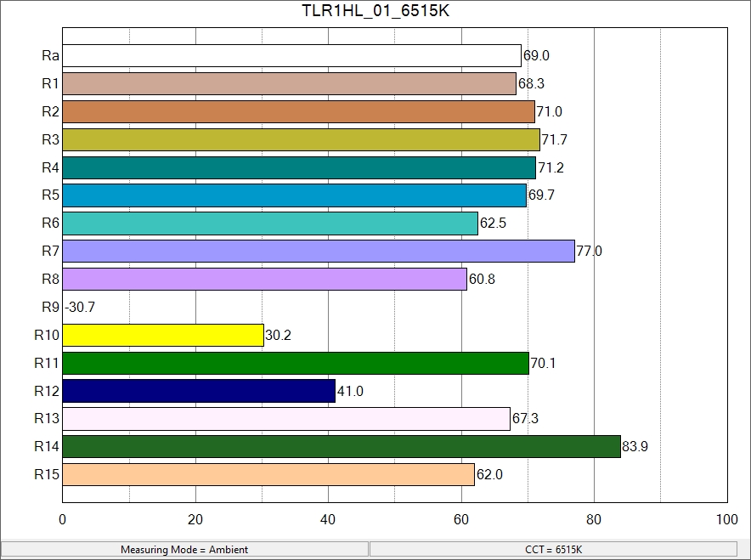Select the navy blue R12 bar
Screen dimensions: 751x560
[x=199, y=391]
